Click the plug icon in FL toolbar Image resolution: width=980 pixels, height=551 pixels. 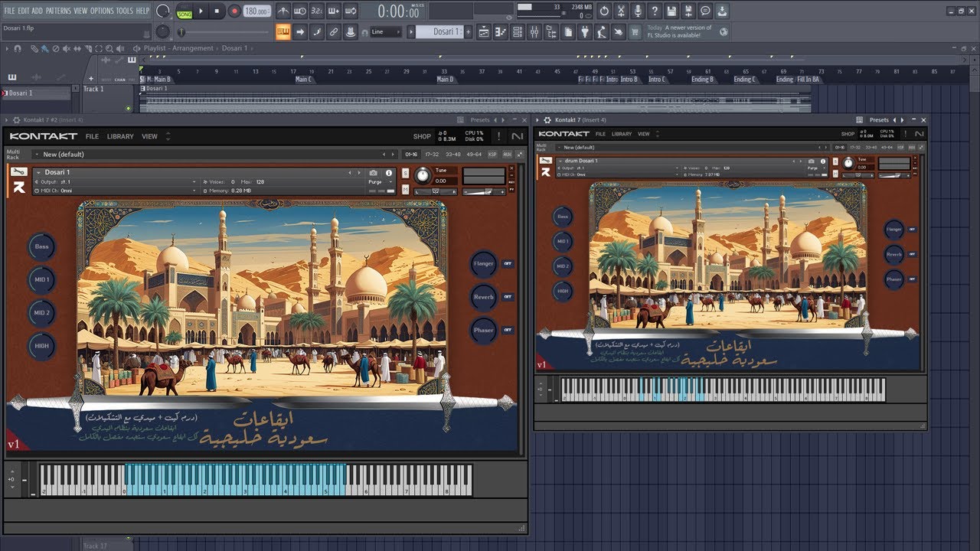pos(584,31)
